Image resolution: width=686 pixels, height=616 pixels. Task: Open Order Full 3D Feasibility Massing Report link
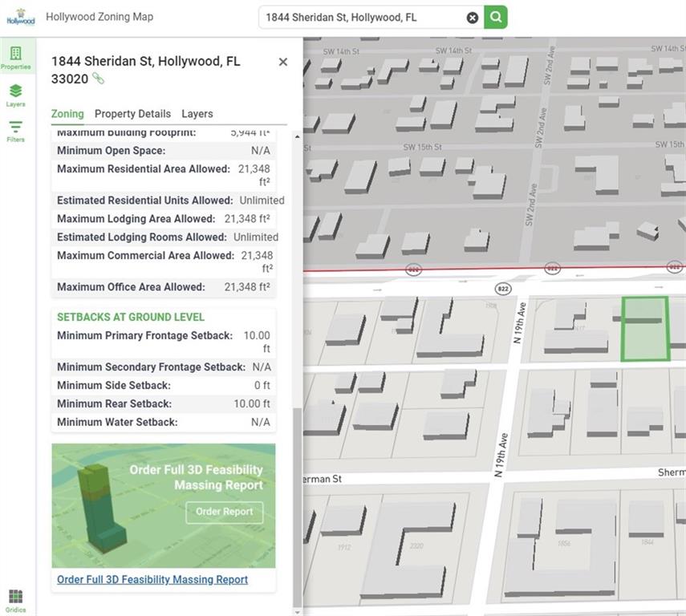(x=152, y=579)
